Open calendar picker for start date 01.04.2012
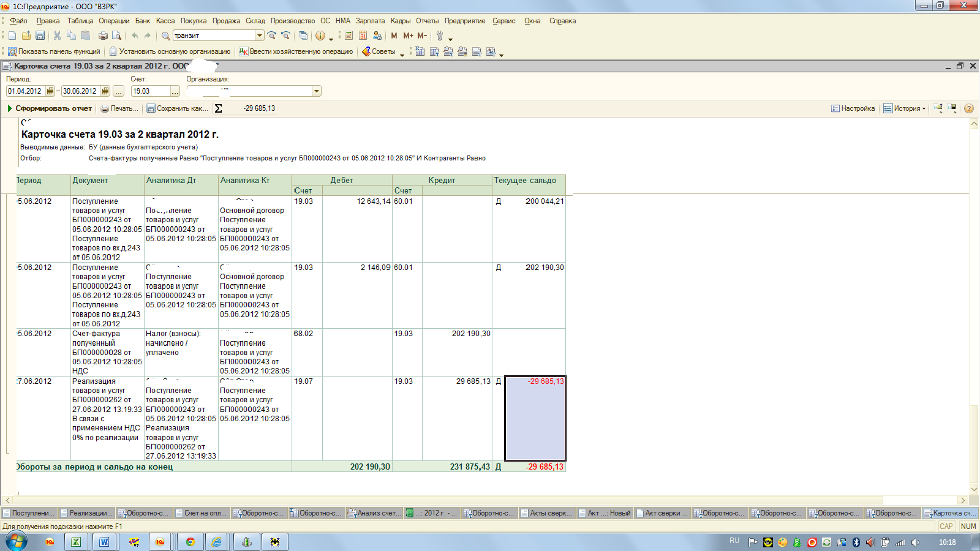 tap(50, 91)
